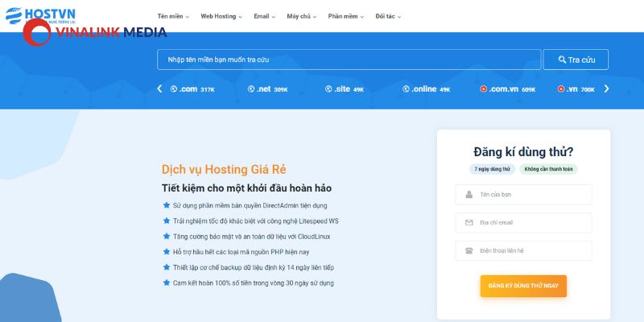The height and width of the screenshot is (322, 644).
Task: Click the Litespeed WS feature text
Action: pos(255,221)
